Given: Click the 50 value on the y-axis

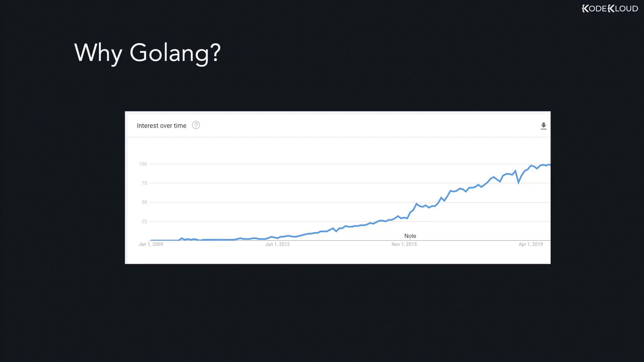Looking at the screenshot, I should 144,202.
